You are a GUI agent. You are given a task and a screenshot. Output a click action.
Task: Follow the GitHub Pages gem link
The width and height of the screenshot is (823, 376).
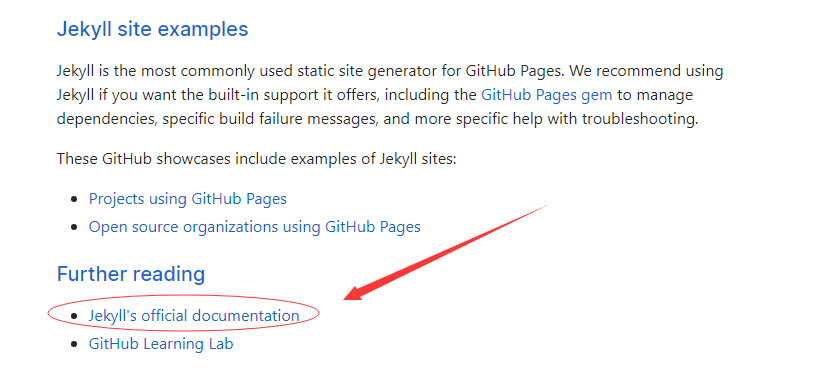click(x=546, y=95)
